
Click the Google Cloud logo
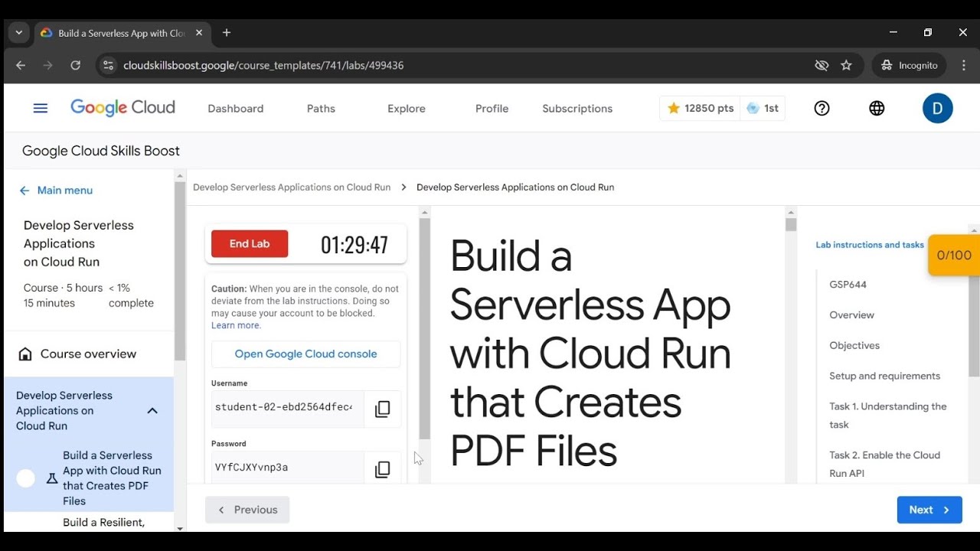click(x=122, y=108)
